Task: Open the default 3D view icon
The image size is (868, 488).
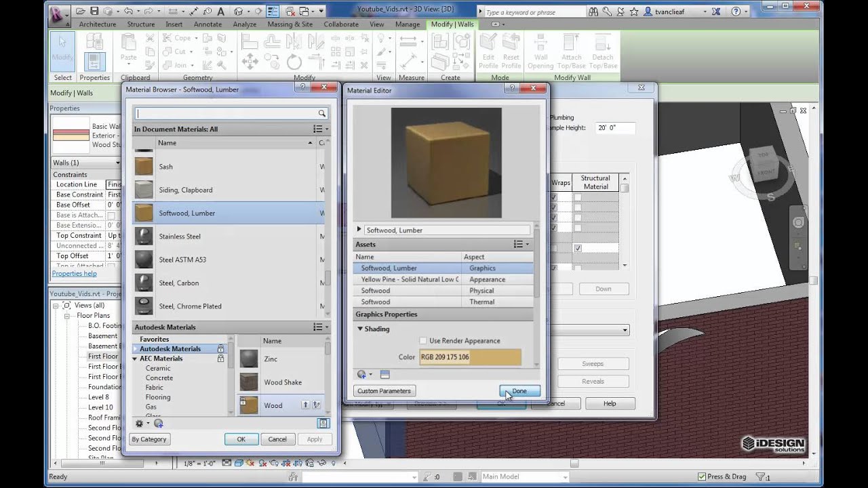Action: click(238, 11)
